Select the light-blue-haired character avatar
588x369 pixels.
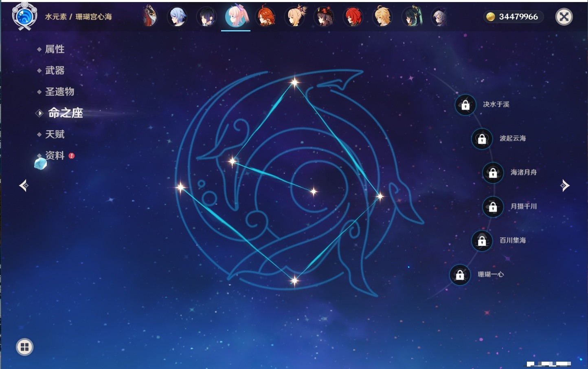coord(178,17)
